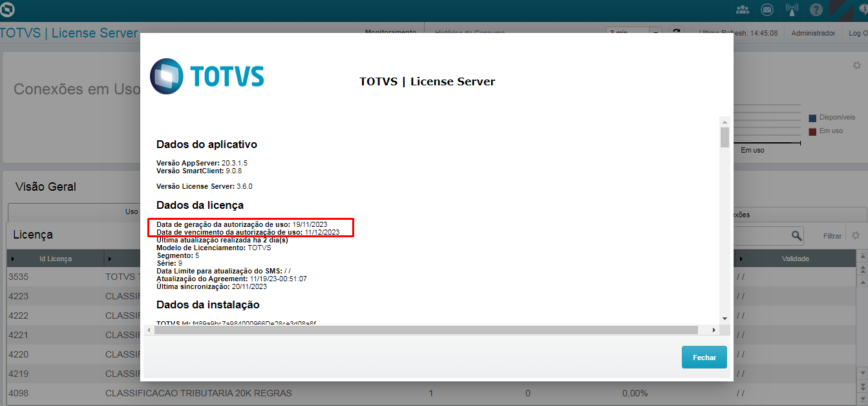Image resolution: width=868 pixels, height=406 pixels.
Task: Click the dialog horizontal scrollbar right arrow
Action: [714, 330]
